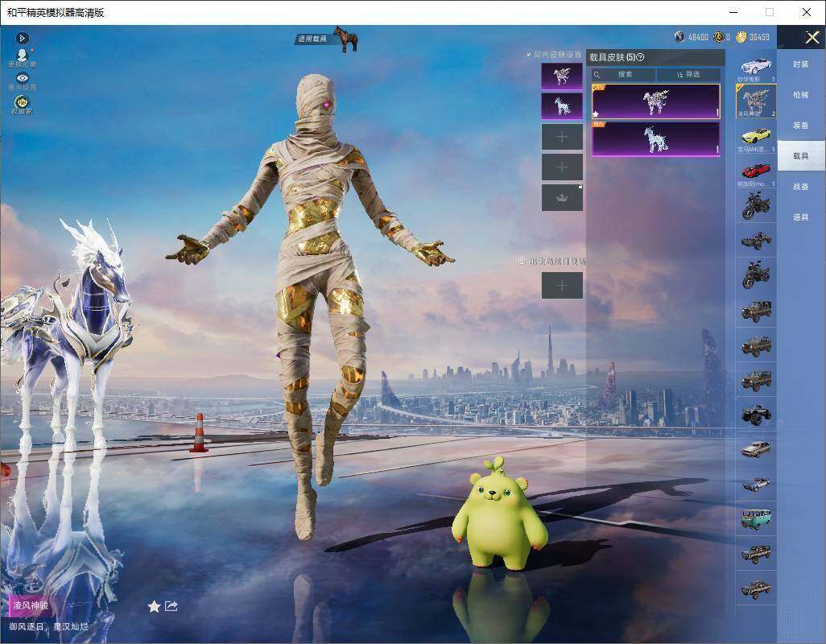Viewport: 826px width, 644px height.
Task: Open the 更换形象 character change icon
Action: [x=22, y=58]
